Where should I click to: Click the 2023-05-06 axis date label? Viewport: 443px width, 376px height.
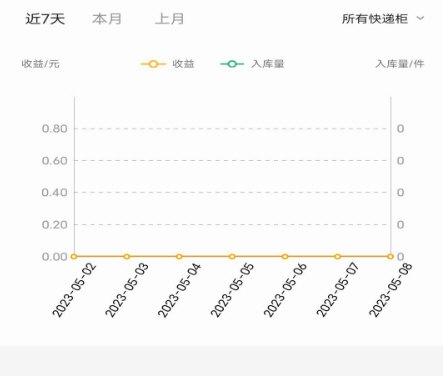point(285,290)
